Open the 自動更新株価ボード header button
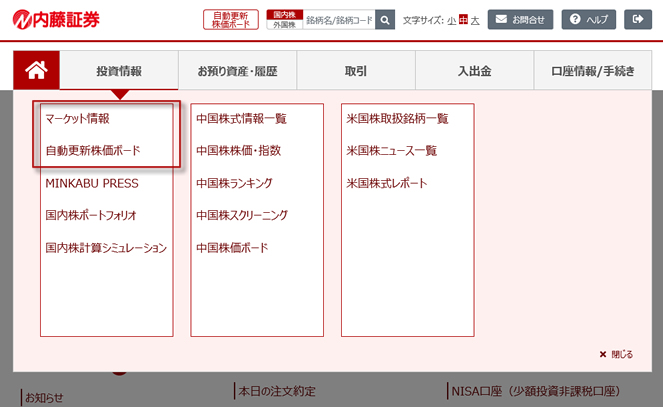This screenshot has height=407, width=663. [231, 20]
